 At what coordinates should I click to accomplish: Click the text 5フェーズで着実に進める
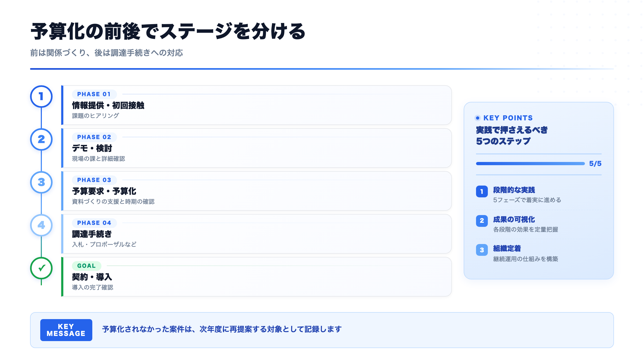(527, 200)
